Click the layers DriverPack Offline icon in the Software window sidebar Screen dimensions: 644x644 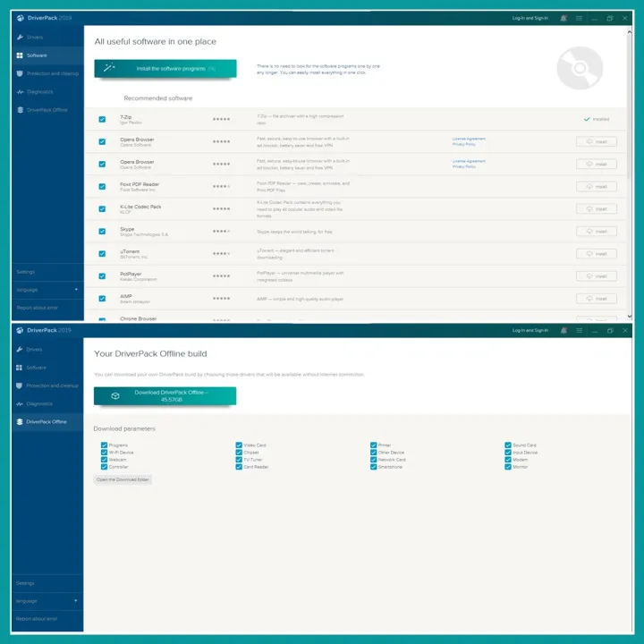click(20, 110)
